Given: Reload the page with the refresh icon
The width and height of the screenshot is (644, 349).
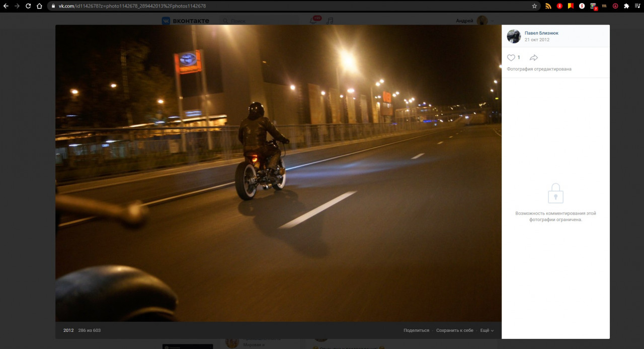Looking at the screenshot, I should [x=28, y=6].
